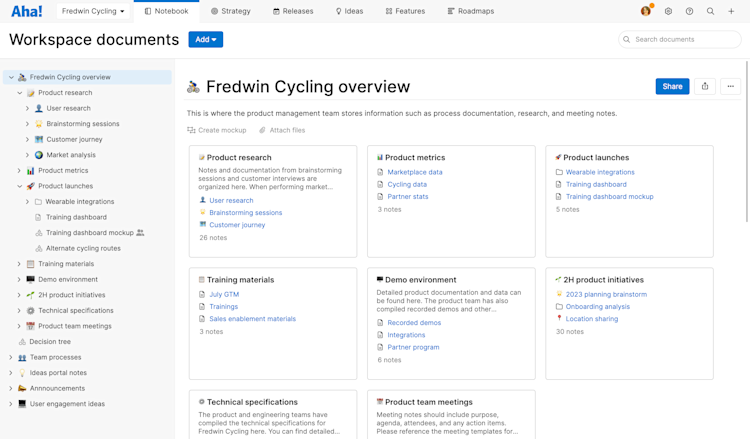Screen dimensions: 750x439
Task: Collapse the Product research tree node
Action: pyautogui.click(x=20, y=93)
